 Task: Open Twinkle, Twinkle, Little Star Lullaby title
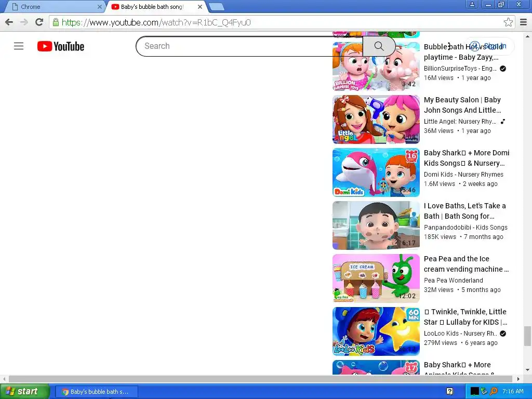point(465,316)
